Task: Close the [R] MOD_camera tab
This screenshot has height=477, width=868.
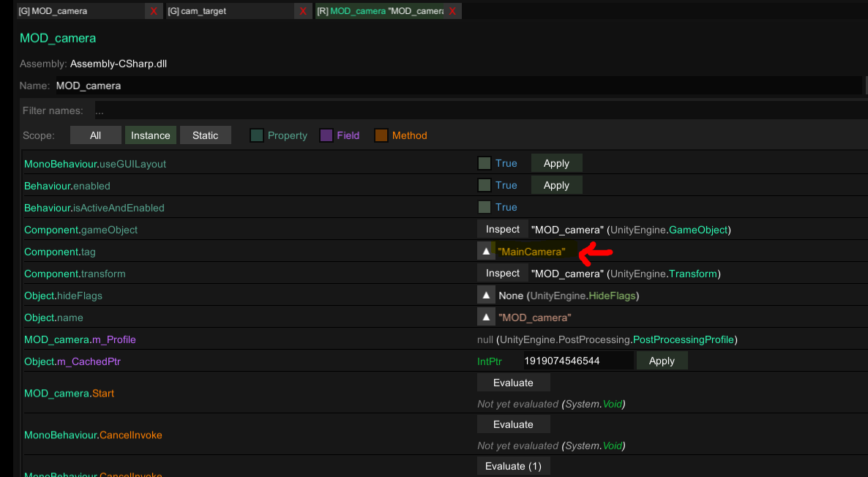Action: [453, 11]
